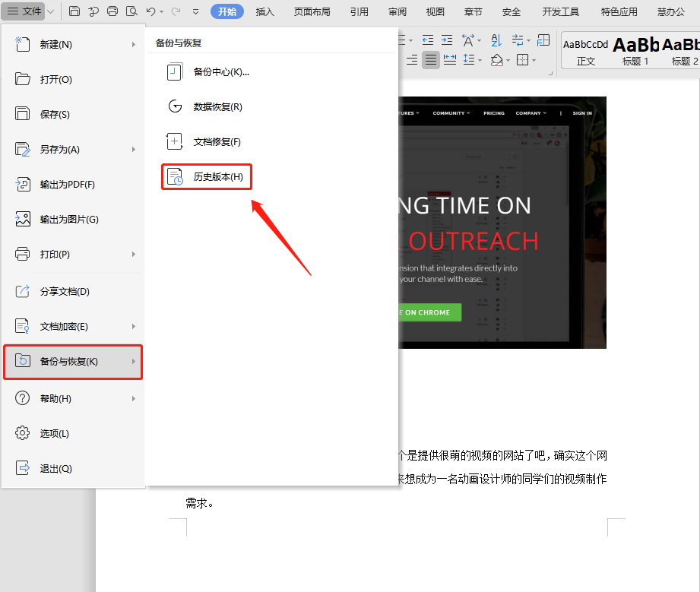Click the shading paint bucket icon
The height and width of the screenshot is (592, 700).
pos(497,59)
